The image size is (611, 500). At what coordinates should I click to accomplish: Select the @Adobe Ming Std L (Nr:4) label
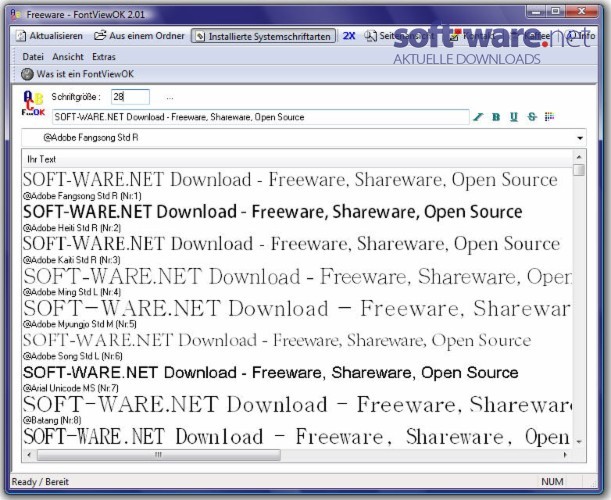[x=72, y=292]
